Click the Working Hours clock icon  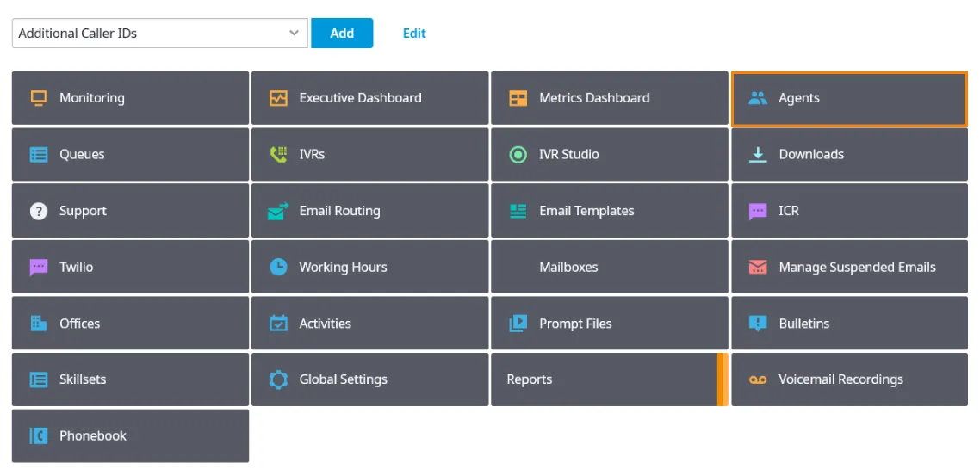click(x=278, y=267)
